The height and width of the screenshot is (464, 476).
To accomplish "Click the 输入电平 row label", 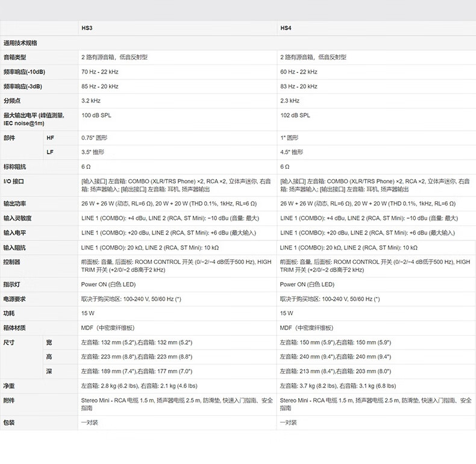I will pyautogui.click(x=14, y=233).
